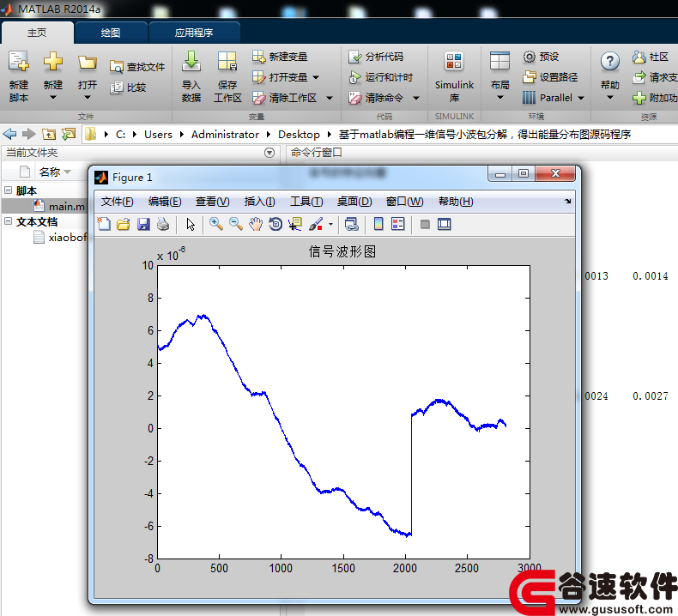678x616 pixels.
Task: Activate the Zoom Out tool
Action: (x=236, y=224)
